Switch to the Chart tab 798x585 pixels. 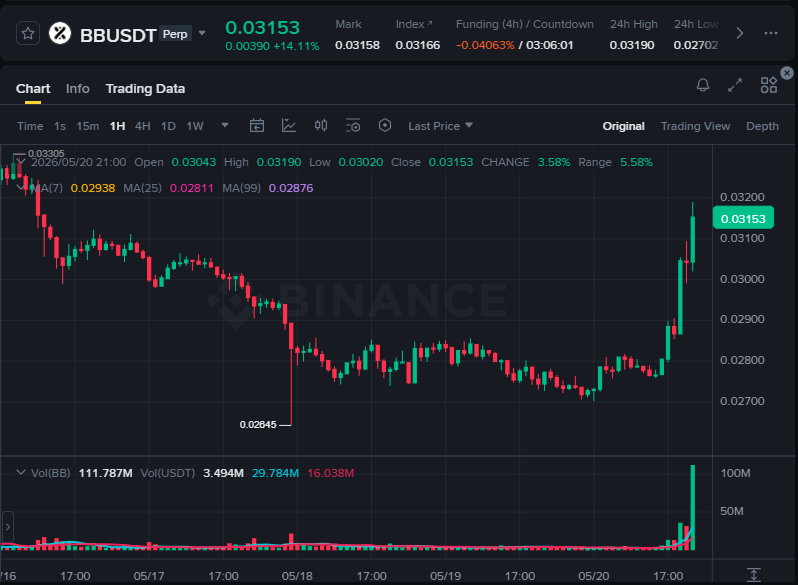pyautogui.click(x=33, y=89)
